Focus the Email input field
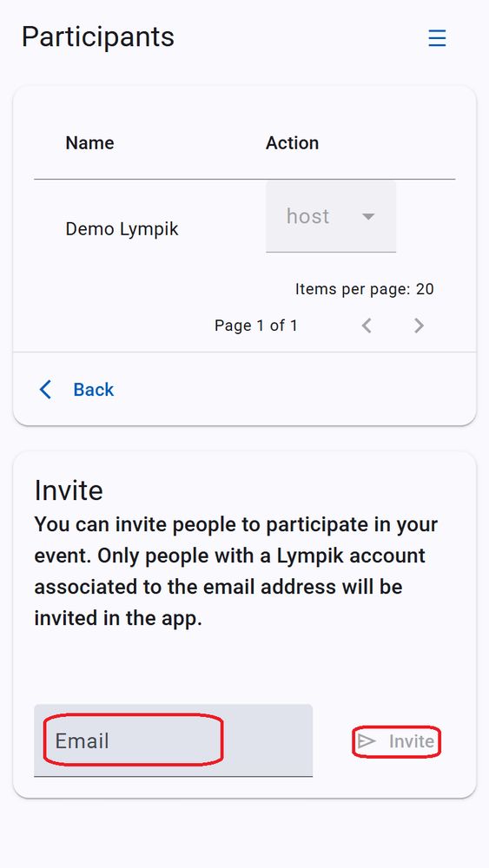This screenshot has height=868, width=489. point(174,740)
